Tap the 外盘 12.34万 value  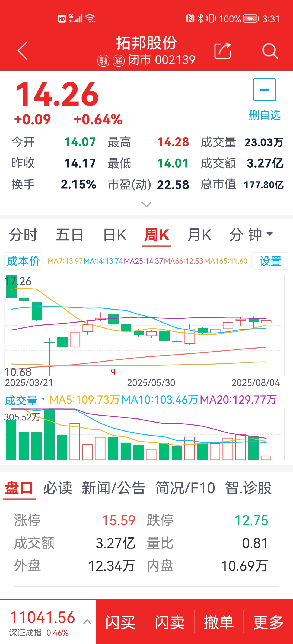112,566
